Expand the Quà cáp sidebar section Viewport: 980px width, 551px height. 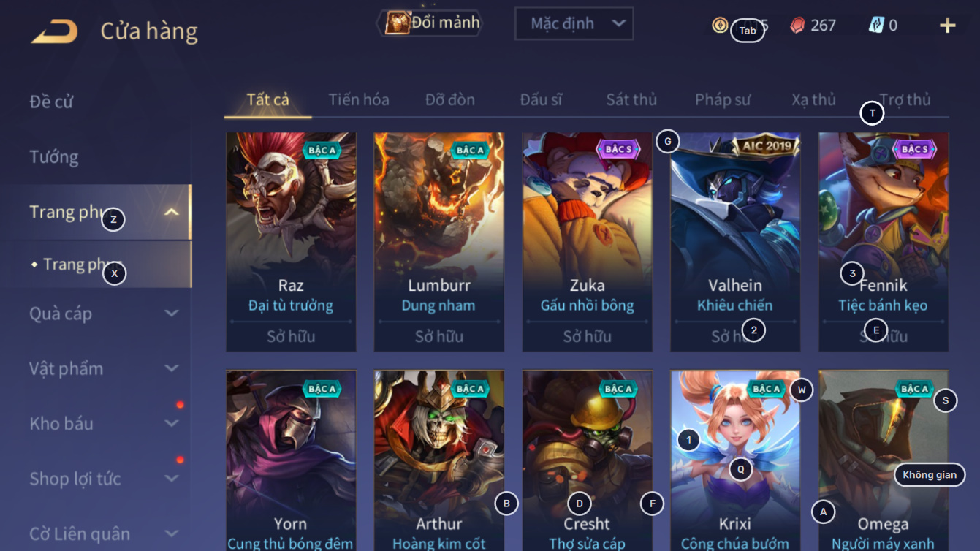(x=171, y=313)
